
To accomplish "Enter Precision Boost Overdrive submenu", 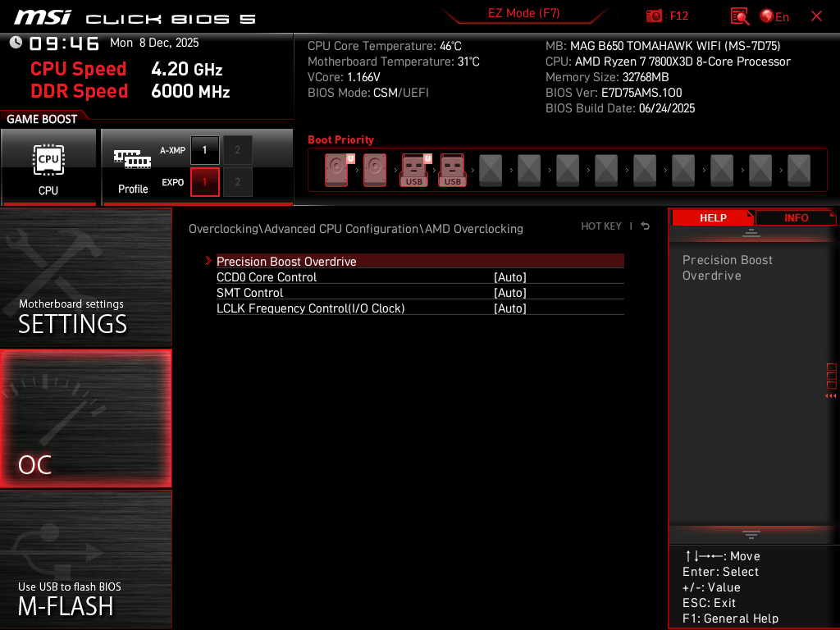I will click(x=420, y=261).
